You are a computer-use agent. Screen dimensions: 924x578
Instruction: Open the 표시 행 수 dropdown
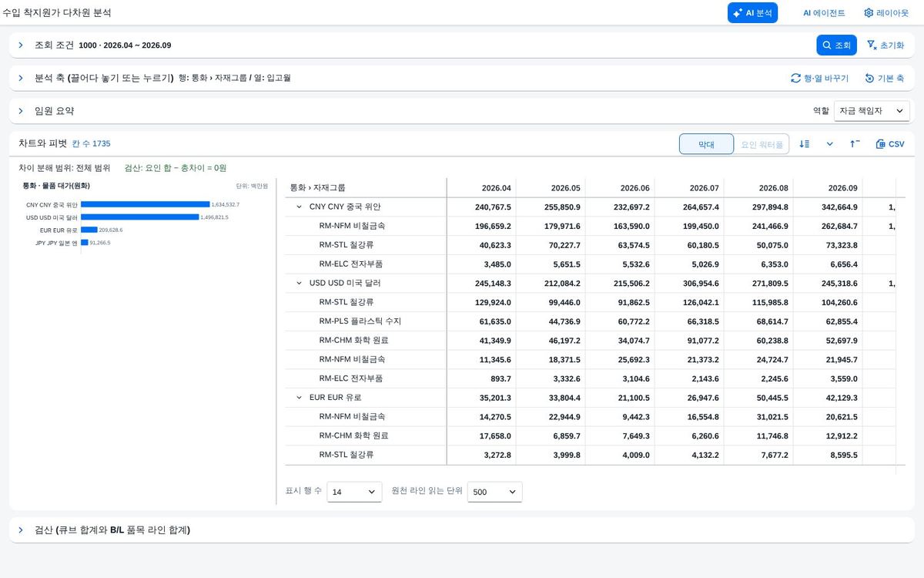coord(354,492)
